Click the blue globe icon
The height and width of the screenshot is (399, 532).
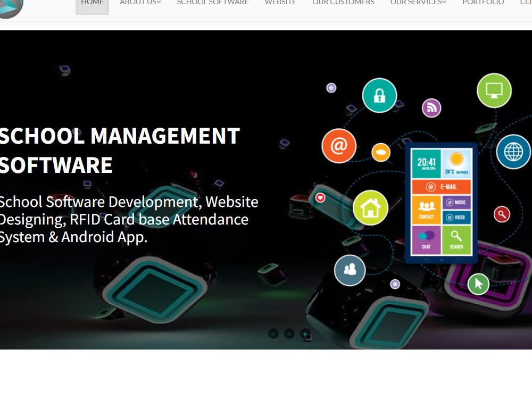(513, 152)
